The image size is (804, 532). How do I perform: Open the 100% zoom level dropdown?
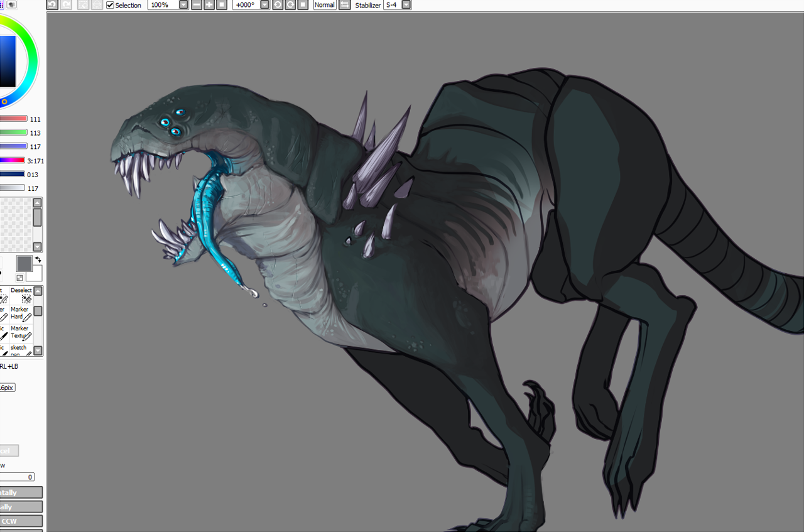(x=183, y=5)
